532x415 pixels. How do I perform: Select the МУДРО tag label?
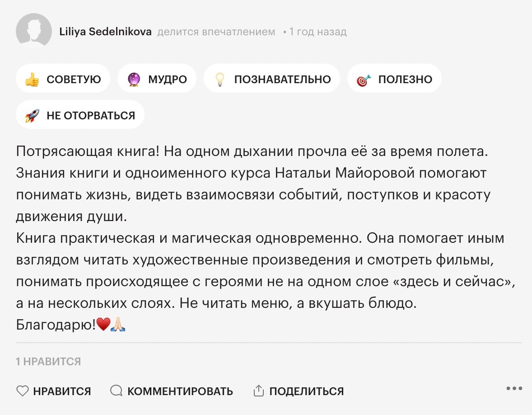tap(168, 80)
